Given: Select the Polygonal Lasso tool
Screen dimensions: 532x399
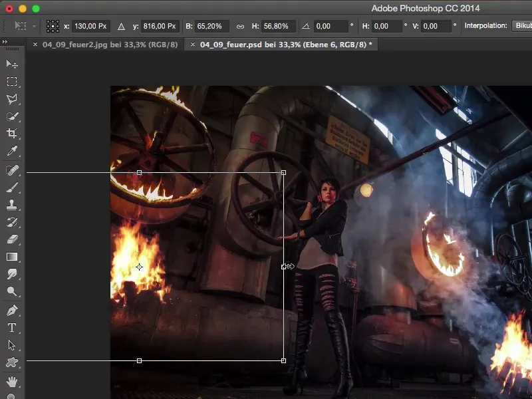Looking at the screenshot, I should tap(12, 98).
